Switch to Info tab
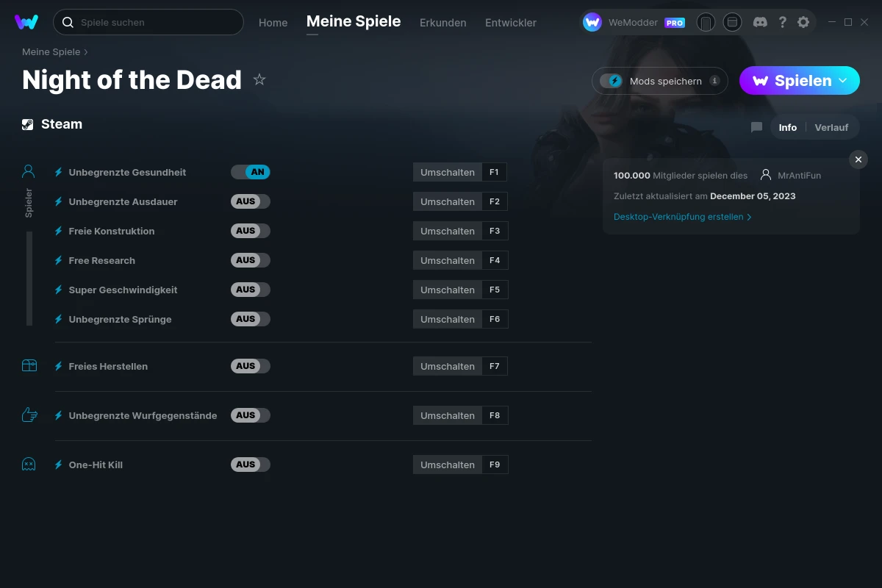The height and width of the screenshot is (588, 882). point(787,127)
